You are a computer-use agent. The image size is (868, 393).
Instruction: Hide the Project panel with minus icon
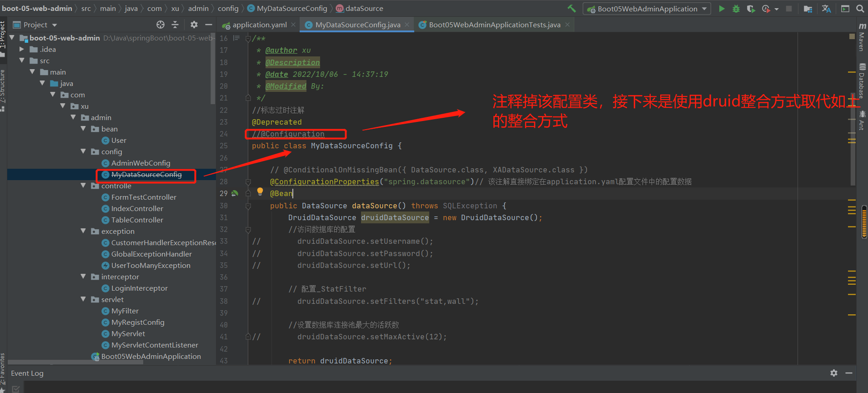pos(209,25)
